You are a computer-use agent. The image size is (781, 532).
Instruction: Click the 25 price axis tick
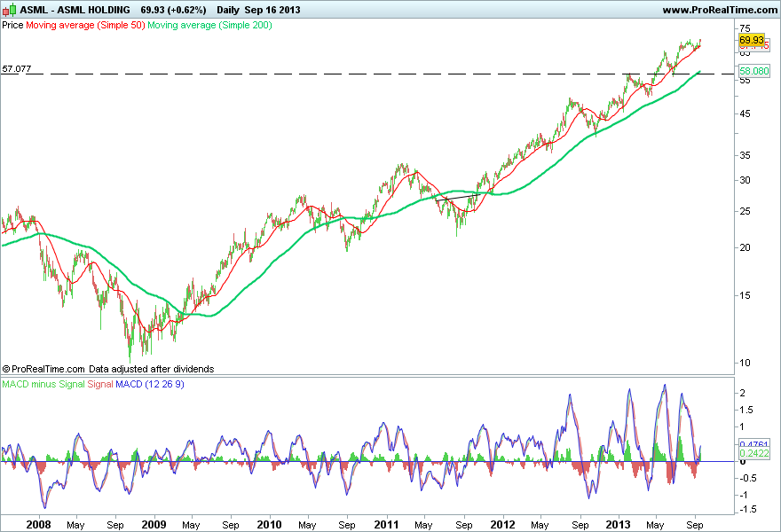click(745, 211)
